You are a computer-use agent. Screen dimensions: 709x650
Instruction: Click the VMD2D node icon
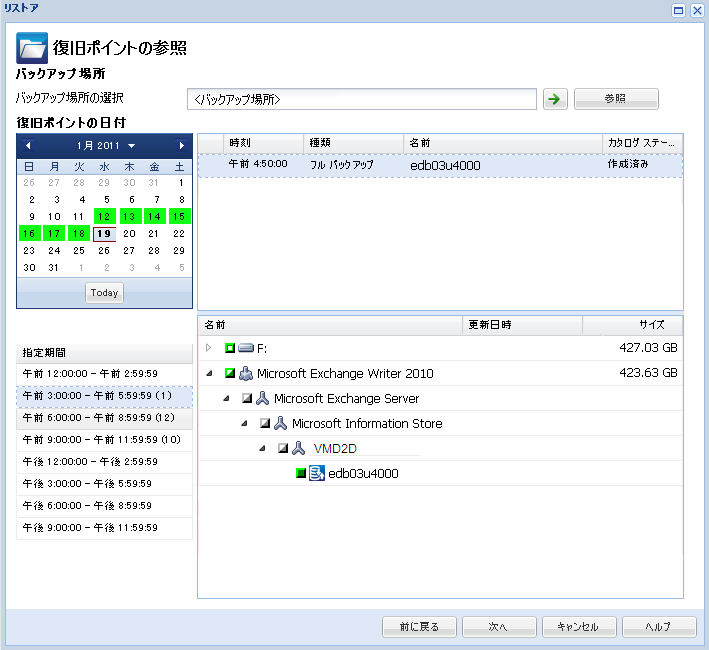click(298, 448)
